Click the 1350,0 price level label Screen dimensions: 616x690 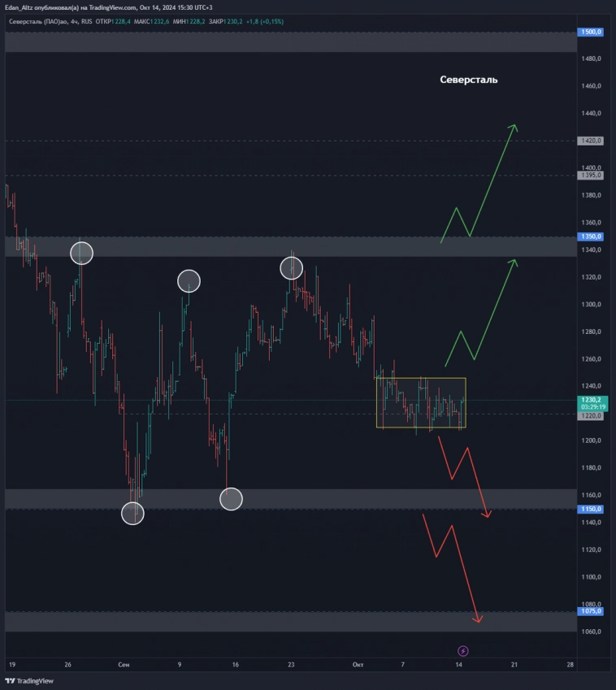click(590, 237)
